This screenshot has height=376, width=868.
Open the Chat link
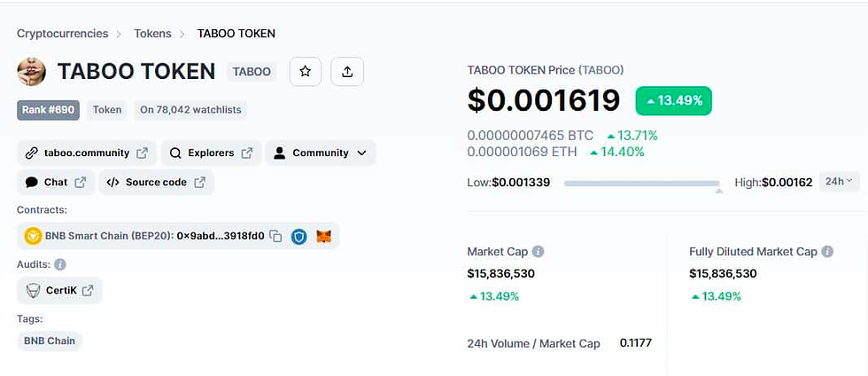(56, 183)
